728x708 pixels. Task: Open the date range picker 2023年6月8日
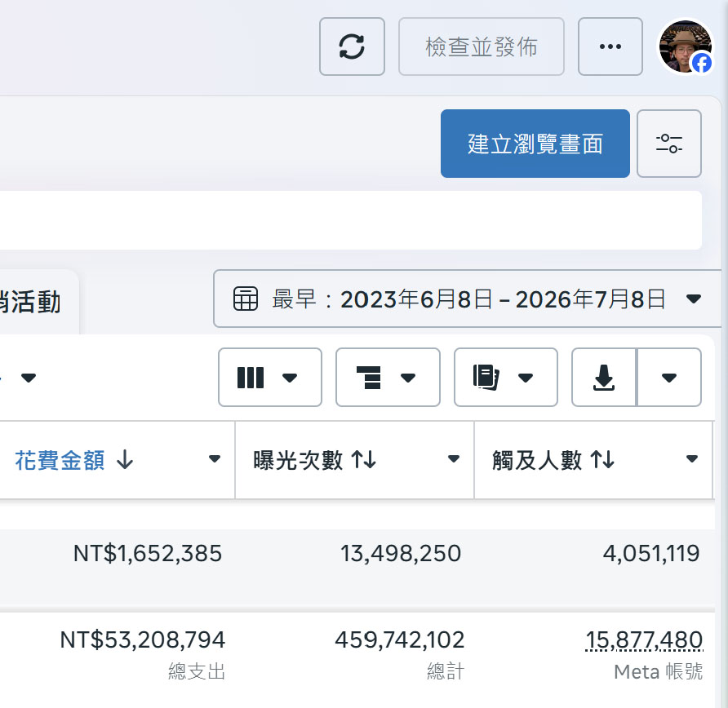[x=469, y=299]
